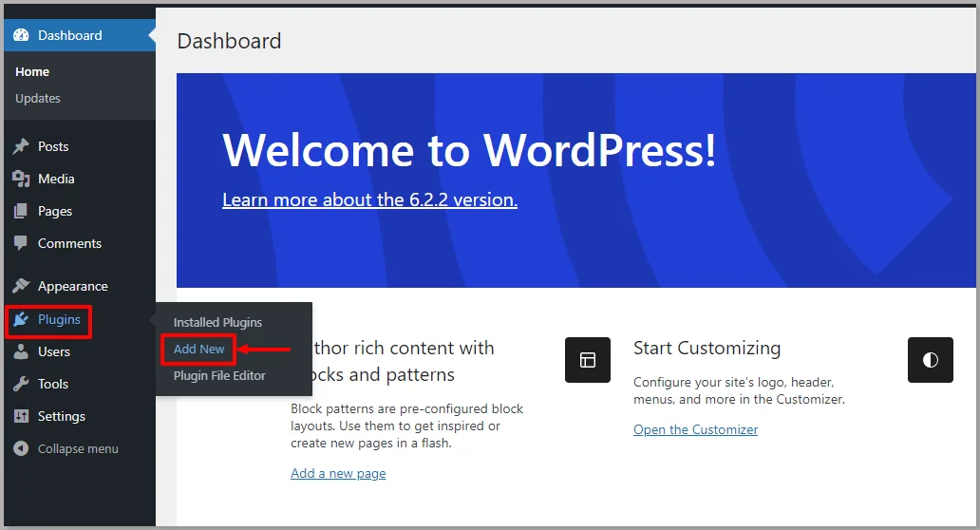The height and width of the screenshot is (530, 980).
Task: Open the Posts menu
Action: [80, 146]
